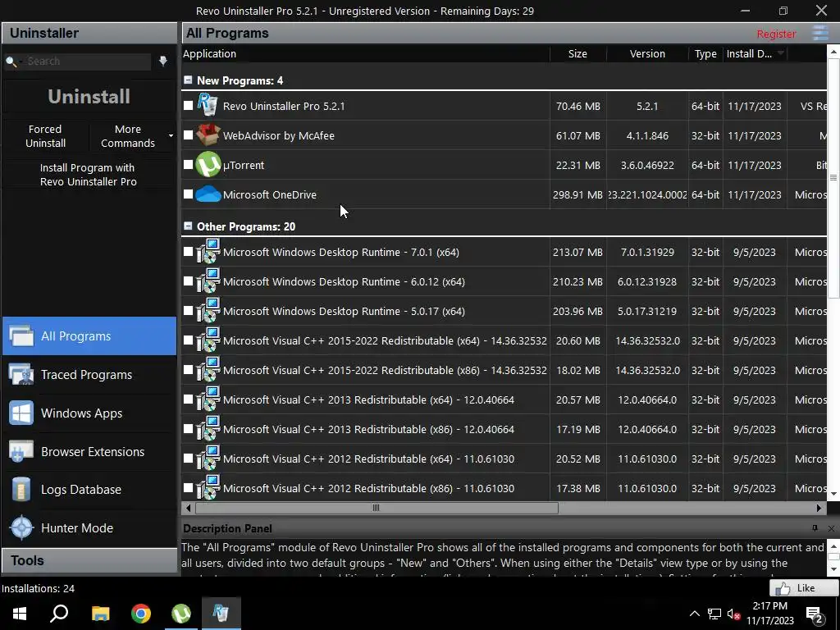This screenshot has height=630, width=840.
Task: Click icon of Windows Desktop Runtime 7.0.1 row
Action: (x=208, y=251)
